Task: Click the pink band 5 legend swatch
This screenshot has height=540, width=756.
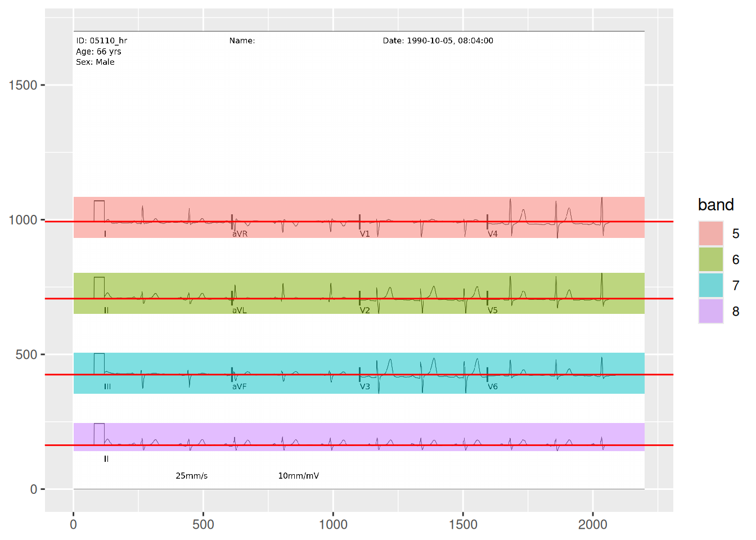Action: coord(710,233)
